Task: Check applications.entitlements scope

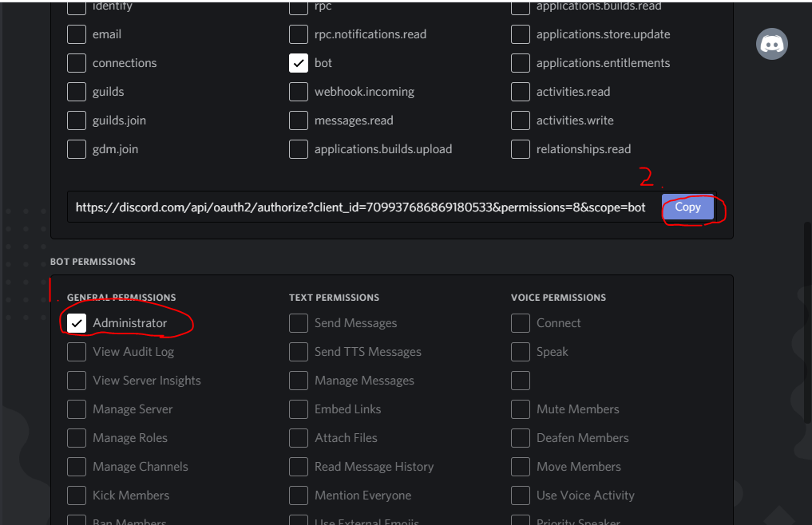Action: (521, 63)
